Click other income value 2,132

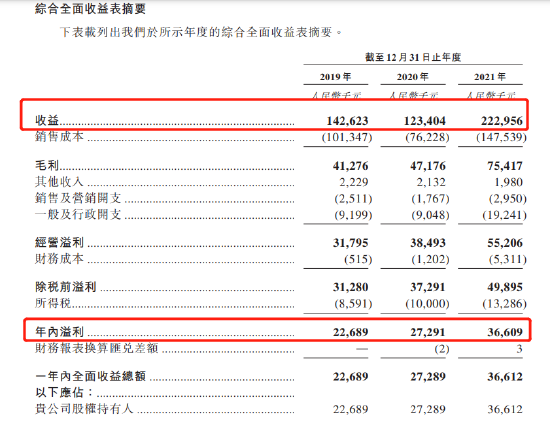pyautogui.click(x=431, y=182)
